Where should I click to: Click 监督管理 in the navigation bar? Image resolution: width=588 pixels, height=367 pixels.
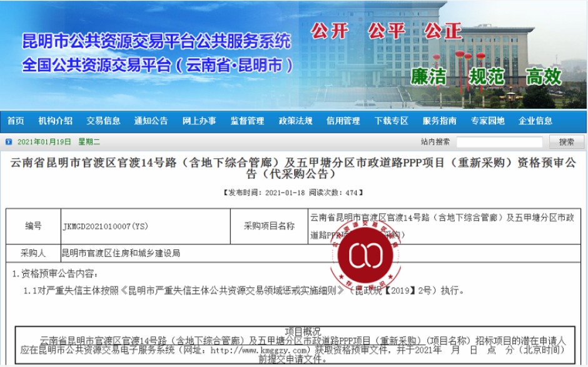click(x=247, y=121)
